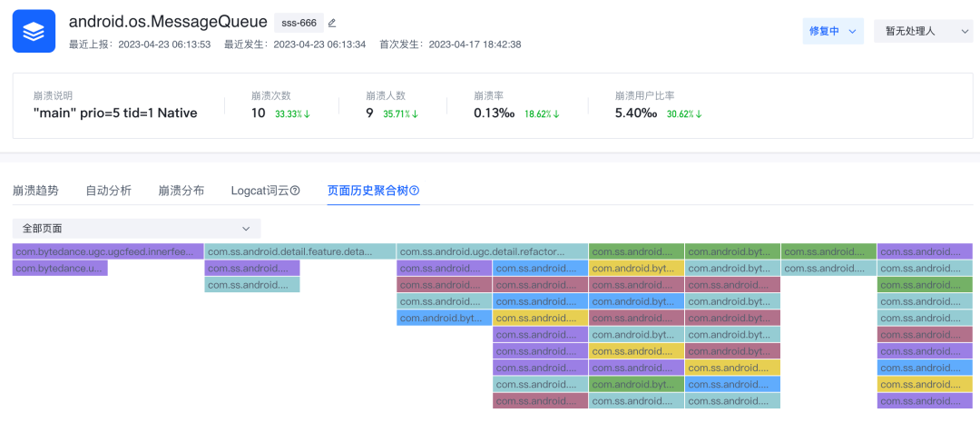Select the Logcat词云 tab
The image size is (980, 423).
(260, 191)
